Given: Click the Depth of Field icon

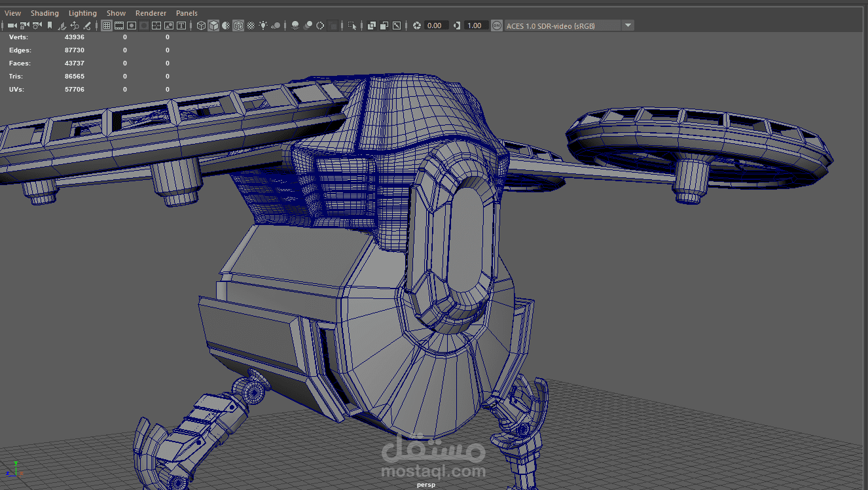Looking at the screenshot, I should [333, 26].
